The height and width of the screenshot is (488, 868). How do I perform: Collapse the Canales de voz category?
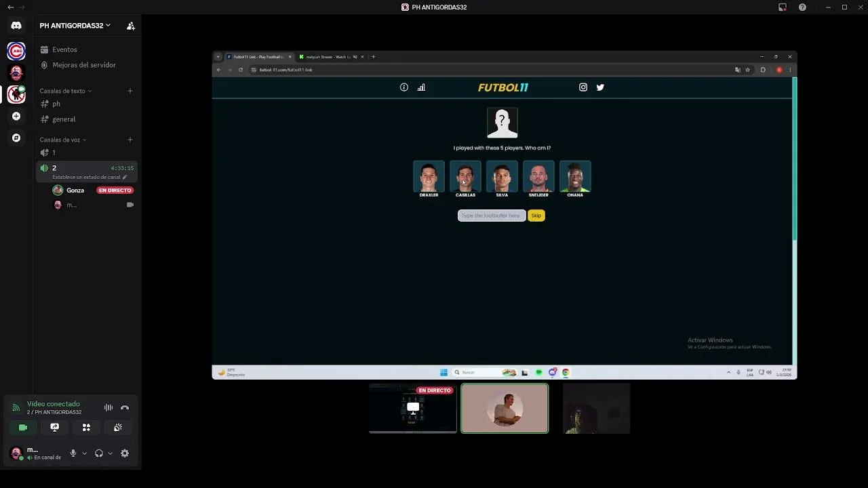(x=62, y=140)
